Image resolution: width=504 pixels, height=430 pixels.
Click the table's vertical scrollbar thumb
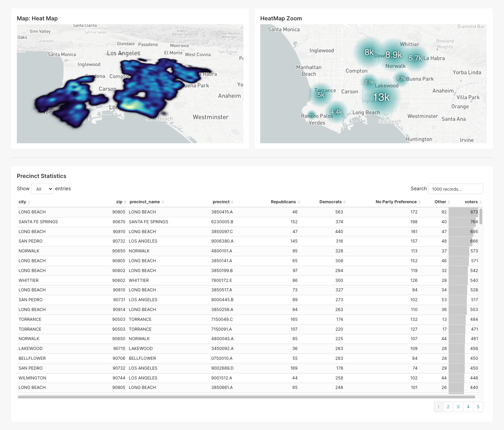coord(481,216)
